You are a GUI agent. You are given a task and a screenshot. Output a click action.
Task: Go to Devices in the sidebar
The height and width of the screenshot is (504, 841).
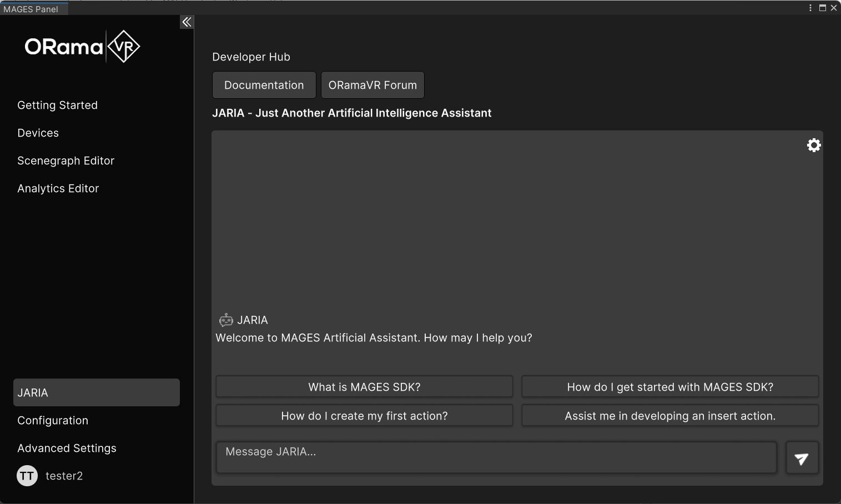coord(38,133)
